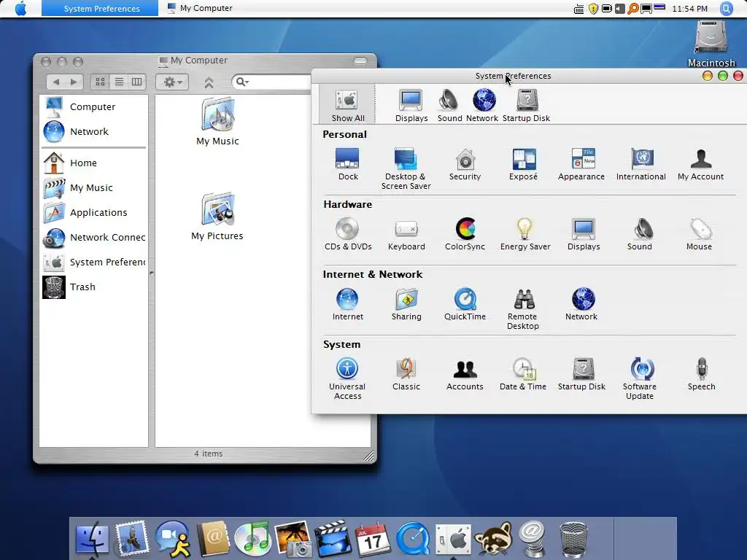Open Sound in the Hardware section
This screenshot has width=747, height=560.
[639, 234]
